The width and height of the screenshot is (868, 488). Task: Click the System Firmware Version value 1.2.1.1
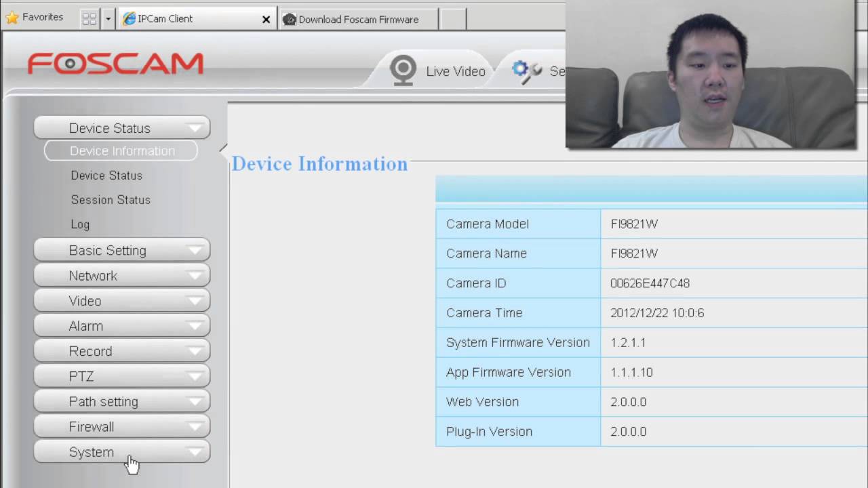click(628, 343)
